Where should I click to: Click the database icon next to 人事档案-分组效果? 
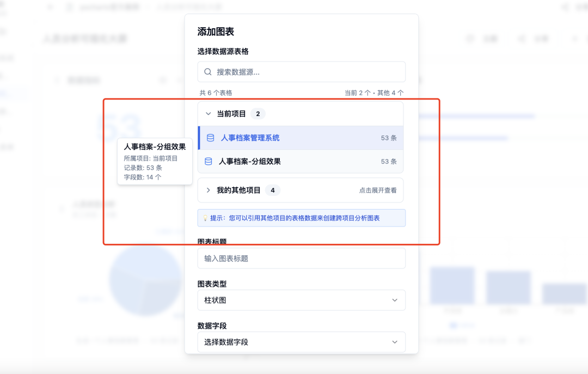pyautogui.click(x=208, y=161)
